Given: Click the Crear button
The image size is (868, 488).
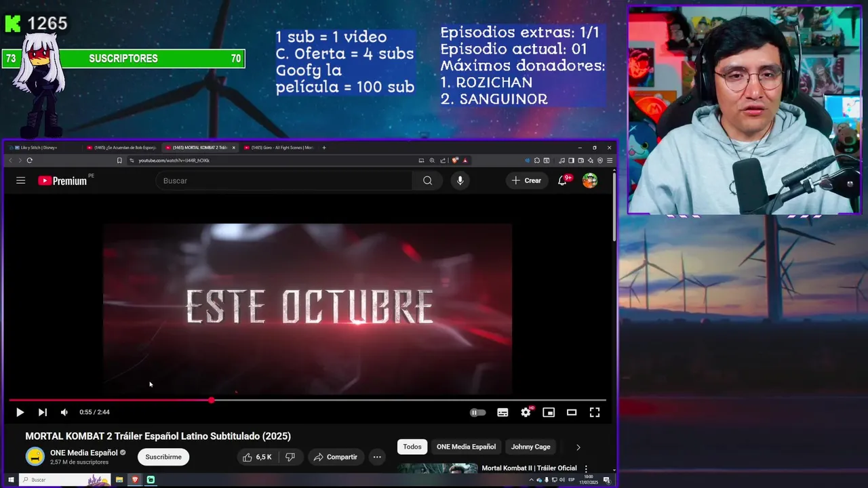Looking at the screenshot, I should (x=527, y=180).
